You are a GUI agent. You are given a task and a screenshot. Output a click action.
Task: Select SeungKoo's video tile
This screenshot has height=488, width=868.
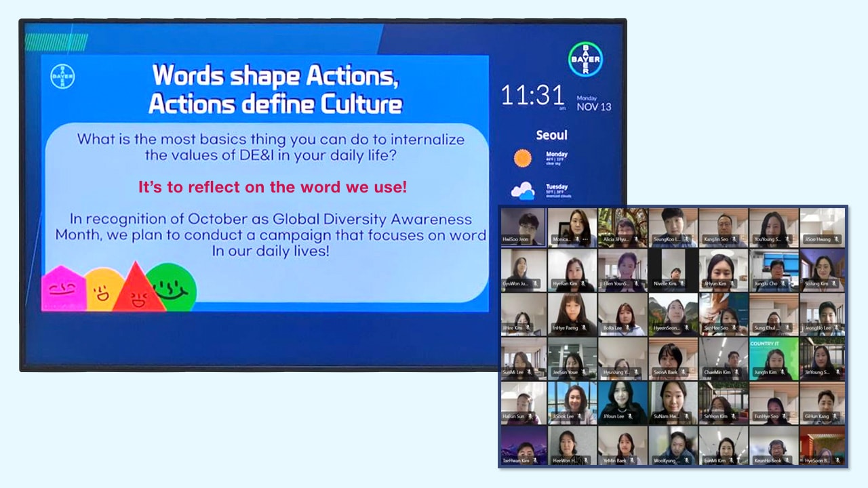pyautogui.click(x=673, y=228)
